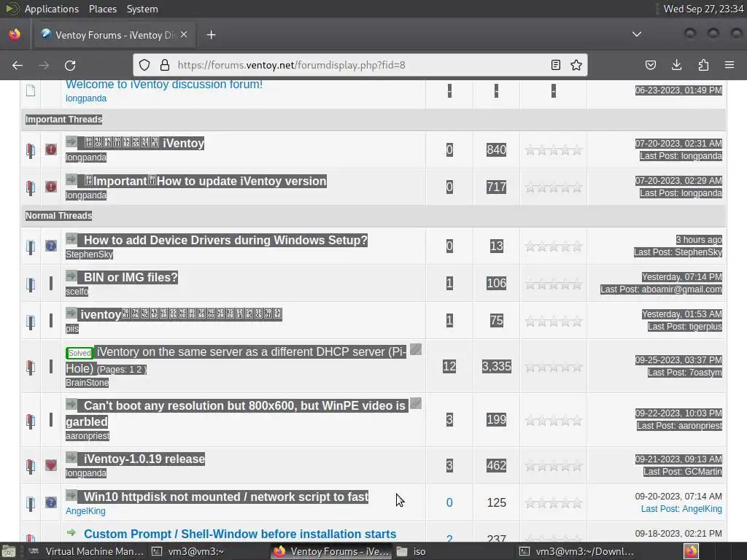Screen dimensions: 747x560
Task: Click the 3,335 views count
Action: click(x=496, y=366)
